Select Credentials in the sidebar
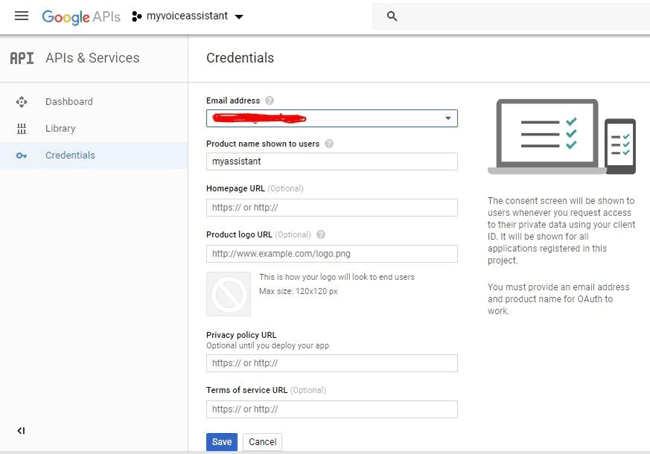Viewport: 650px width, 454px height. click(x=94, y=155)
